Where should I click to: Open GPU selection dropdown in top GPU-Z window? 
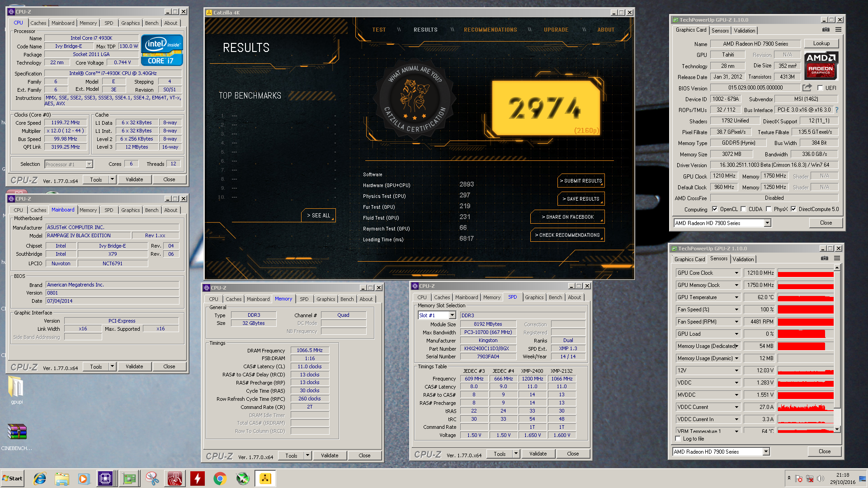(x=767, y=223)
